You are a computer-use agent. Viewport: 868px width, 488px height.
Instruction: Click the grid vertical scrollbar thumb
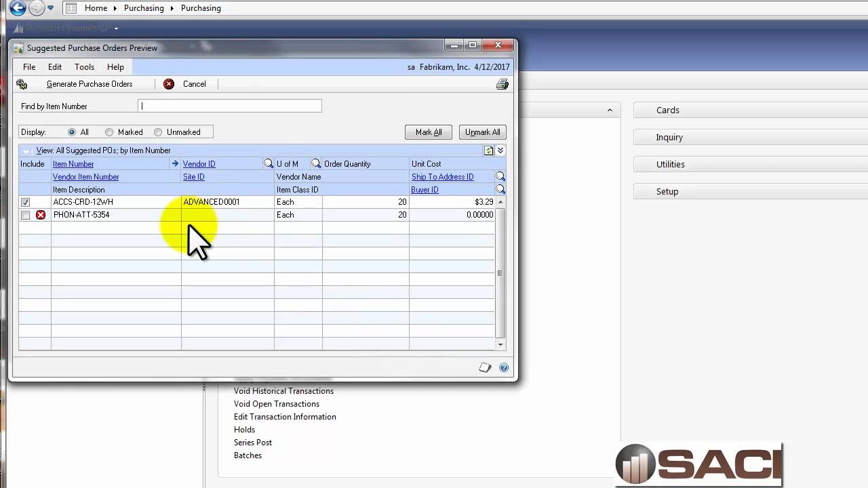(x=500, y=273)
